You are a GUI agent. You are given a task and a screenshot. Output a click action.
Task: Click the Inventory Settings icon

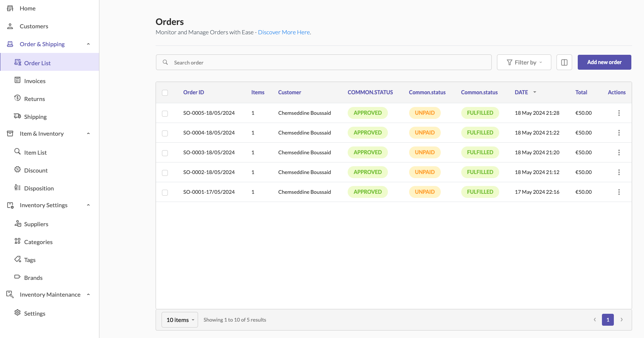[10, 205]
